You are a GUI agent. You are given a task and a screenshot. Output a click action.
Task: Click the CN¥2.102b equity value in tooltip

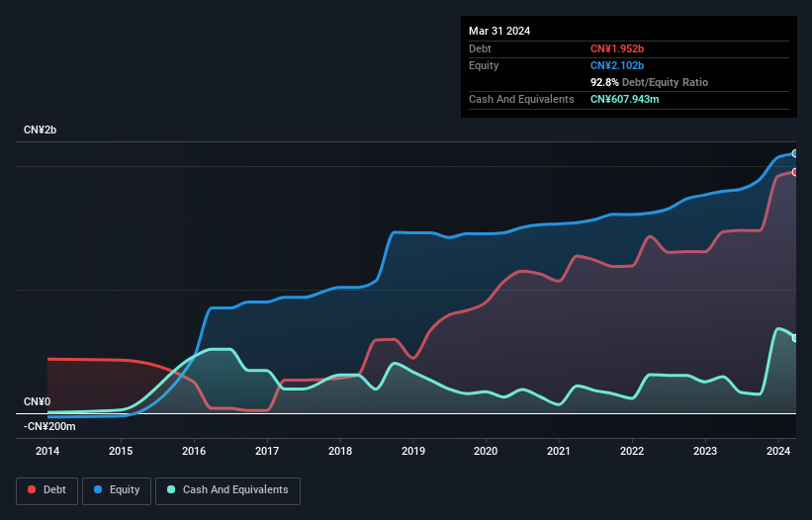(x=617, y=65)
